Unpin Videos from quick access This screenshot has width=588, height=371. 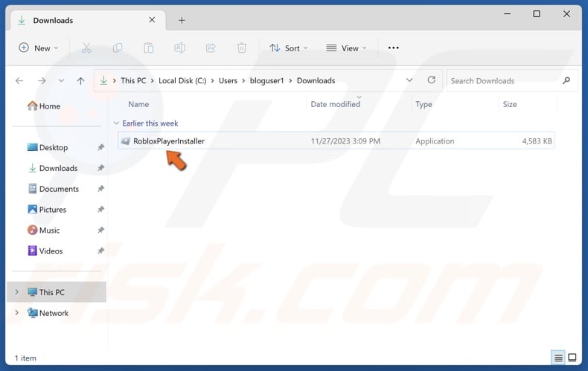pos(100,251)
